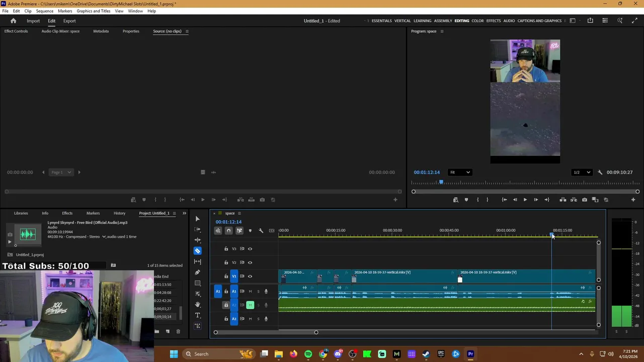Open Program: space panel menu

pyautogui.click(x=442, y=31)
